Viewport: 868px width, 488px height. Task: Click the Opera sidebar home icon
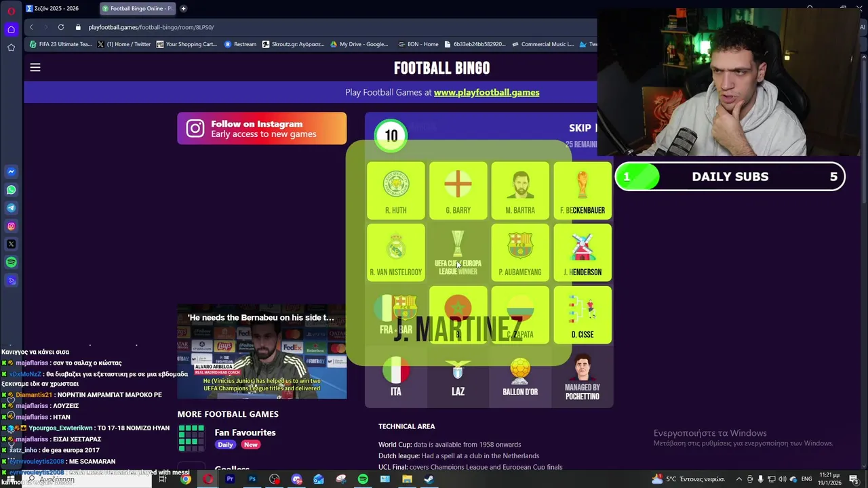[11, 29]
